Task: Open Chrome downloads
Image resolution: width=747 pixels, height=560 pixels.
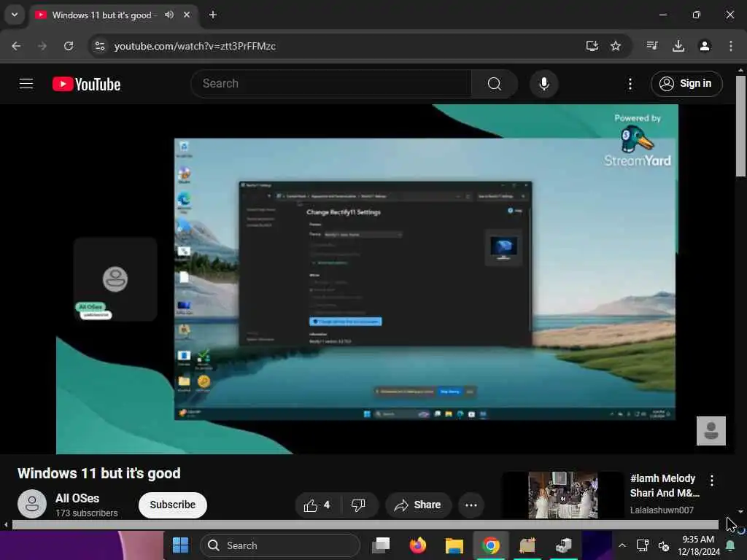Action: click(x=678, y=46)
